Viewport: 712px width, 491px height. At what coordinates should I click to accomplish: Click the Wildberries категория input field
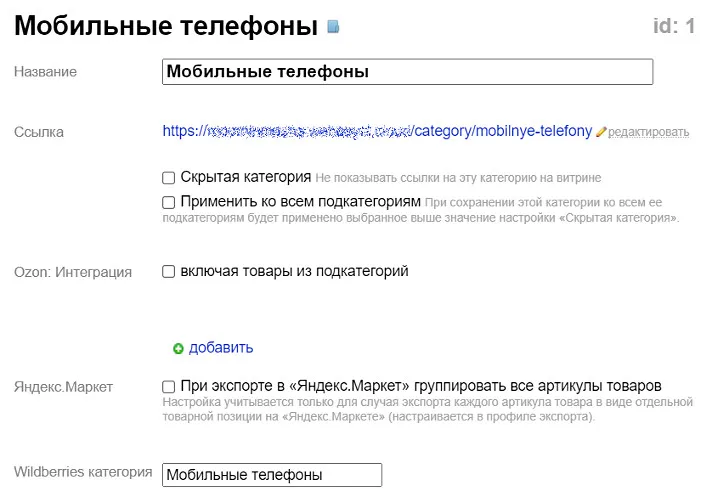coord(272,476)
